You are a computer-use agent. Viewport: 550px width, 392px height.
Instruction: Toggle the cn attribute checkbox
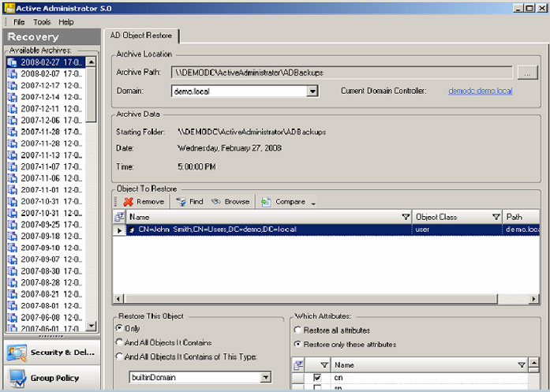317,377
